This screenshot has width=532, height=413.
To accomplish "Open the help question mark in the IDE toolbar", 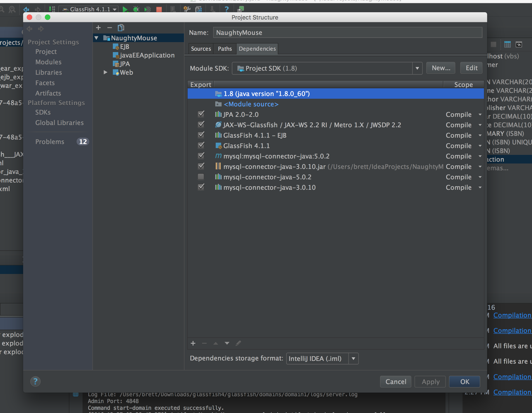I will 227,9.
